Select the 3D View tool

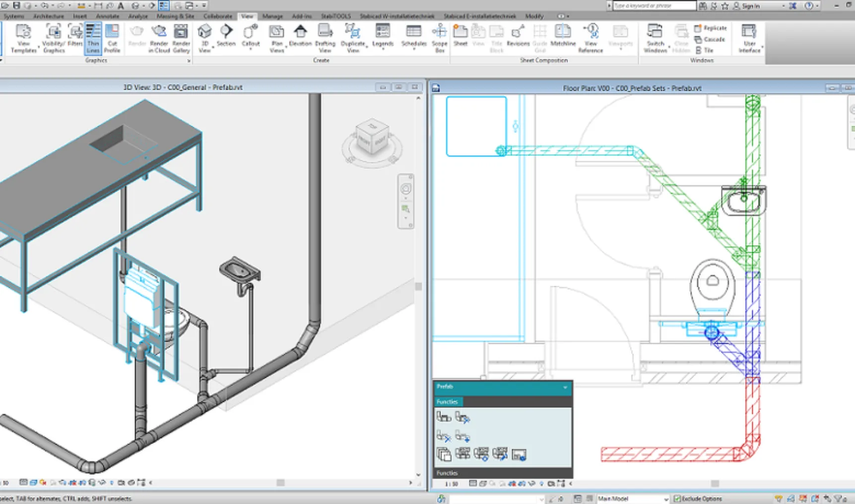204,37
